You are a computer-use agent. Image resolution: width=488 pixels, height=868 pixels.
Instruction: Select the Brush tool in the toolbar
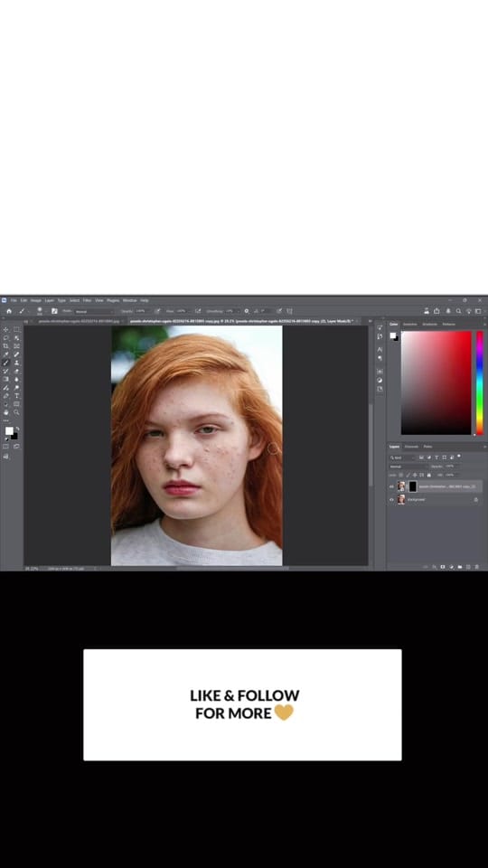6,363
